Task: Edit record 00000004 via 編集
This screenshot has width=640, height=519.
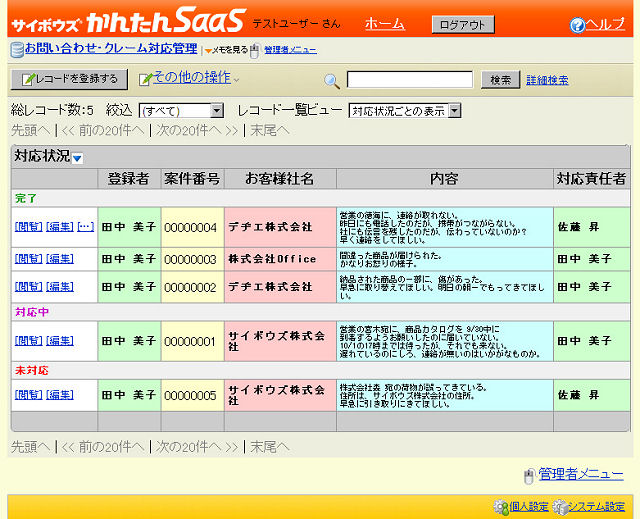Action: 60,226
